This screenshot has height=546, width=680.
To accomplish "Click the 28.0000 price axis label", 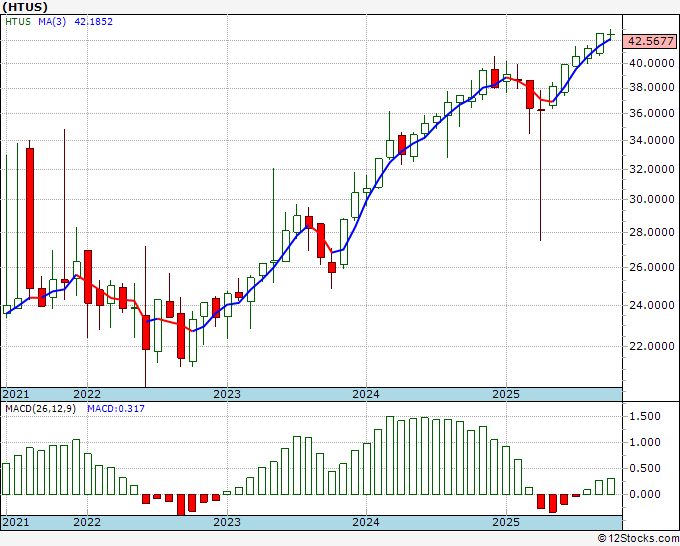I will pyautogui.click(x=651, y=232).
